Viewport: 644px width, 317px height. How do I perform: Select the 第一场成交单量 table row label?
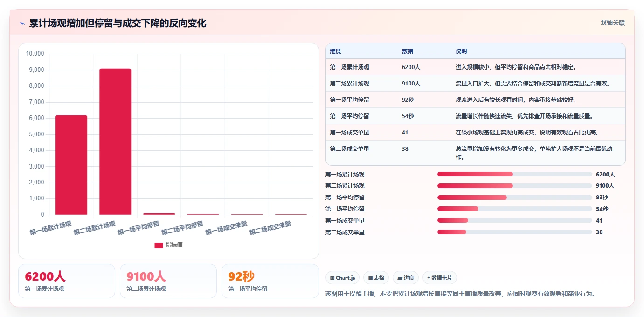pos(349,133)
